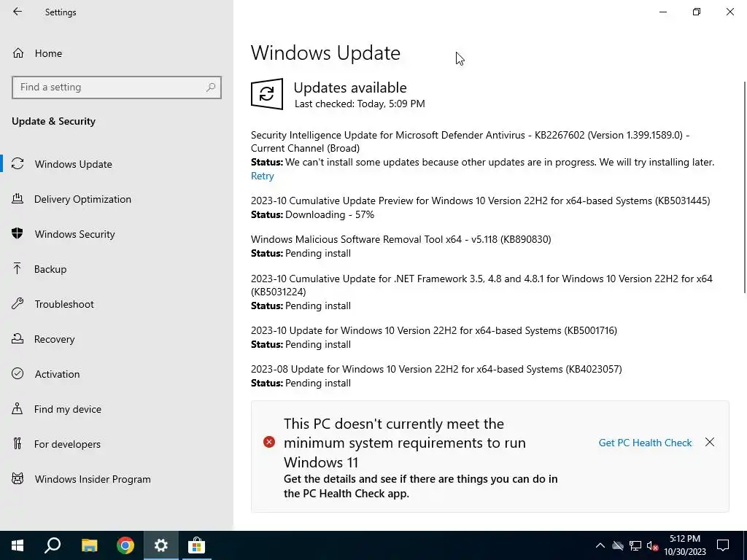The width and height of the screenshot is (747, 560).
Task: Open the notification Action Center
Action: 723,545
